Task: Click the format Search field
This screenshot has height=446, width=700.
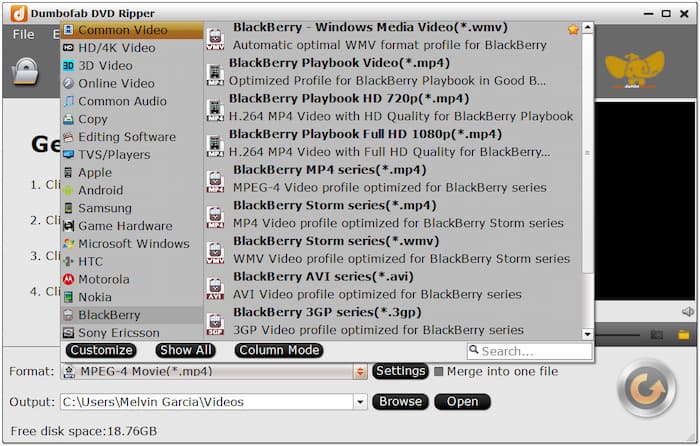Action: (x=534, y=351)
